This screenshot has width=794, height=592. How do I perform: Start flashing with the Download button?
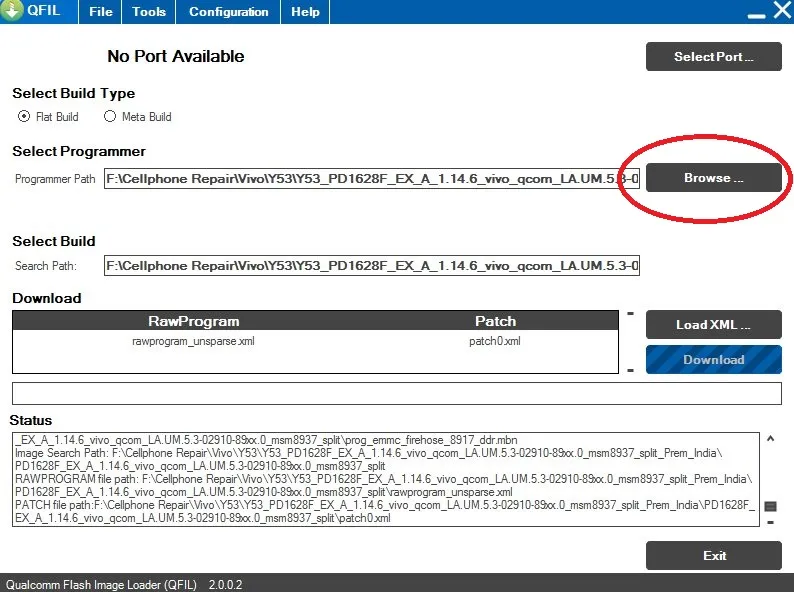713,360
